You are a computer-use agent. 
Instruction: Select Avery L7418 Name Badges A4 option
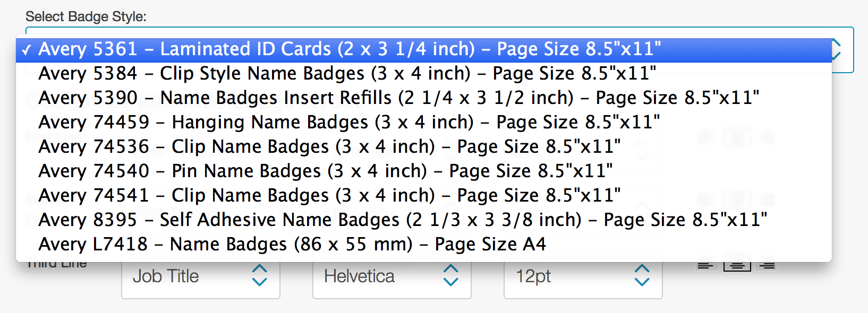[x=424, y=245]
